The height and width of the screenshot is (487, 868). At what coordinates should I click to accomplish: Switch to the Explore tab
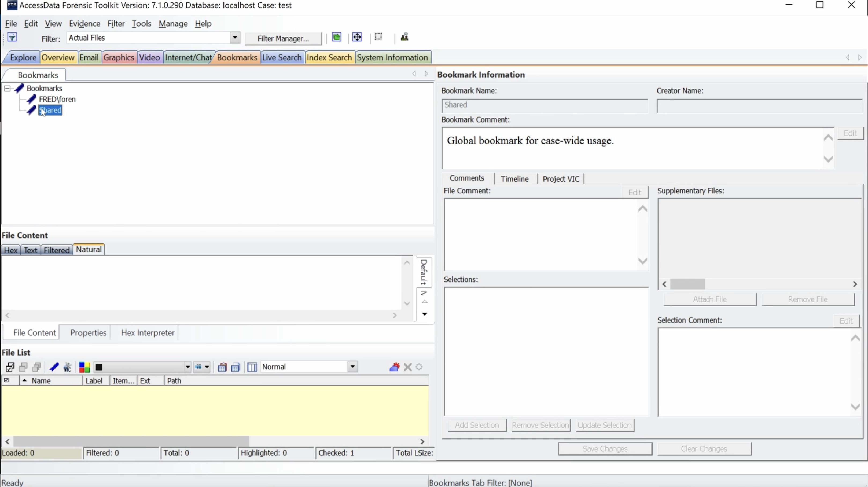pos(23,58)
